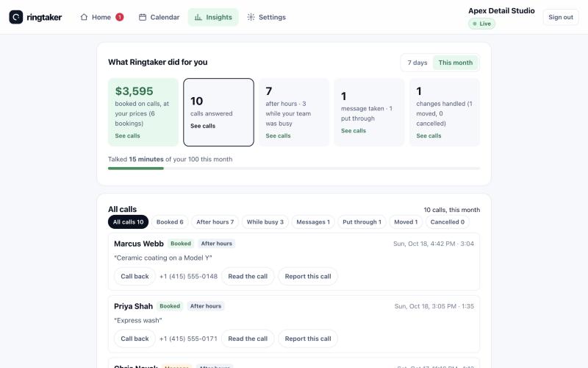The height and width of the screenshot is (368, 588).
Task: Select the 7 days range
Action: coord(417,63)
